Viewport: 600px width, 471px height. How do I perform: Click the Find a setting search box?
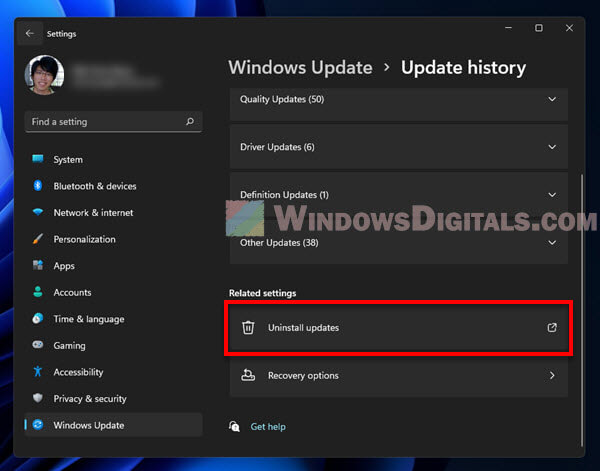113,122
